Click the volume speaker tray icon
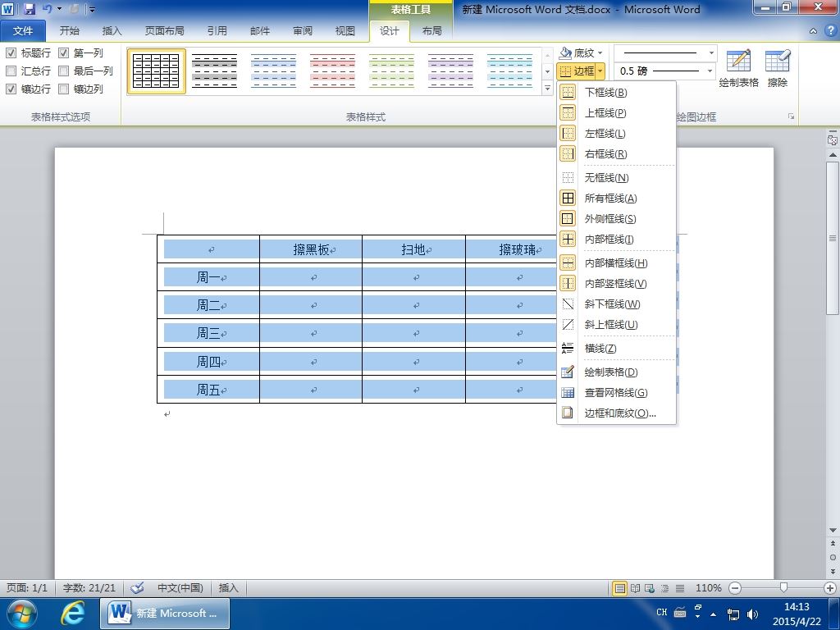 [752, 614]
